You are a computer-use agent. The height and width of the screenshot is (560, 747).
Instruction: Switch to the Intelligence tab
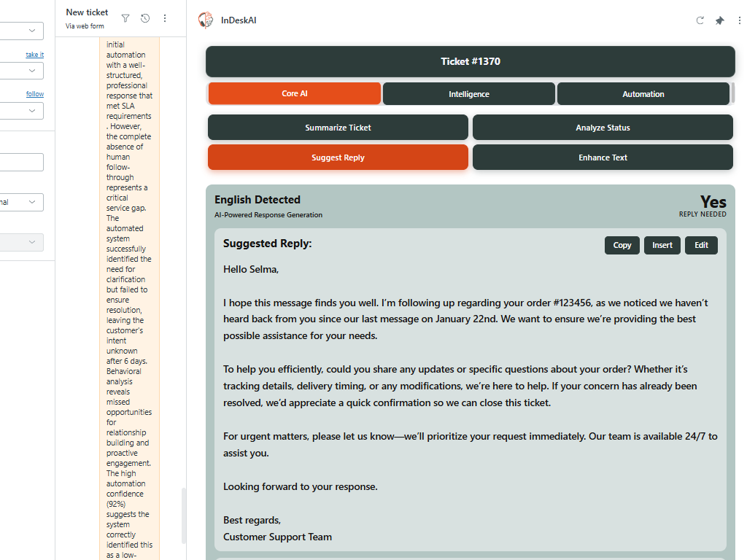click(x=469, y=94)
